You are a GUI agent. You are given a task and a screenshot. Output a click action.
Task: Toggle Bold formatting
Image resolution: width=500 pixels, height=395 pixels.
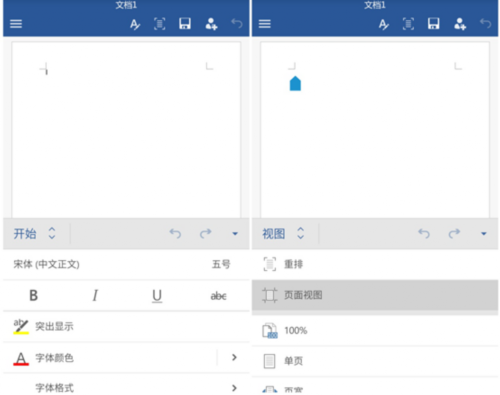pyautogui.click(x=33, y=295)
